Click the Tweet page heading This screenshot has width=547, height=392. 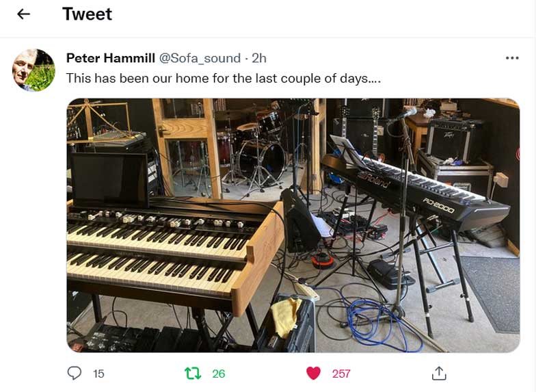tap(87, 14)
